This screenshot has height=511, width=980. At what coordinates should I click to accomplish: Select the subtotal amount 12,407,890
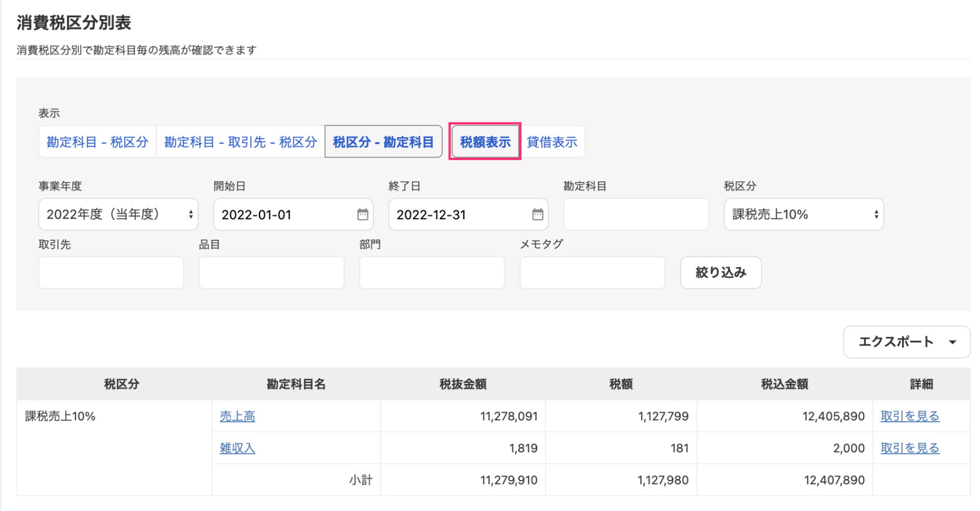pos(834,480)
